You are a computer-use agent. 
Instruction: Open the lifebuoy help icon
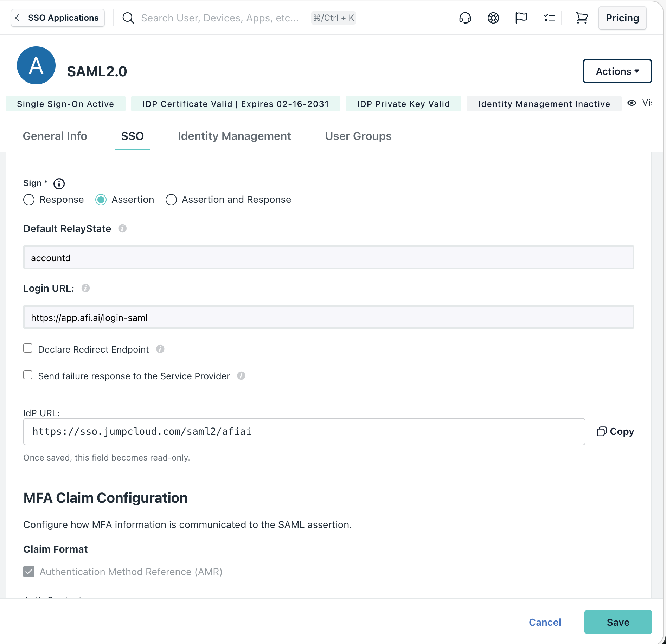click(x=493, y=18)
